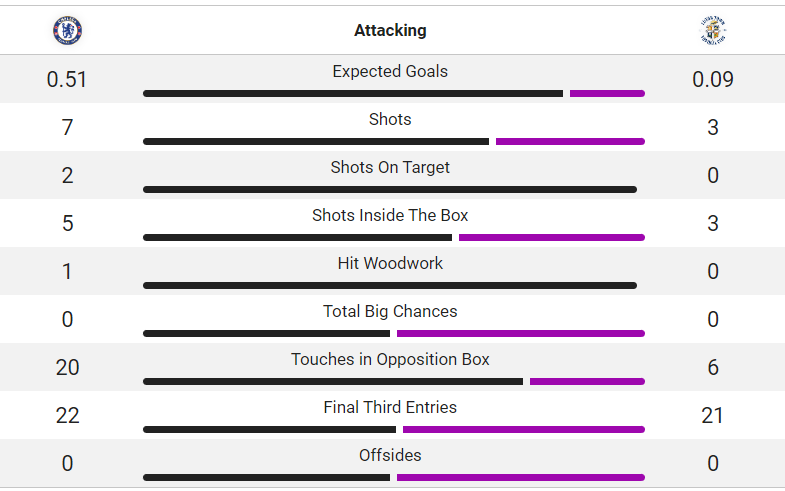
Task: Click the Offsides stat label
Action: tap(390, 455)
